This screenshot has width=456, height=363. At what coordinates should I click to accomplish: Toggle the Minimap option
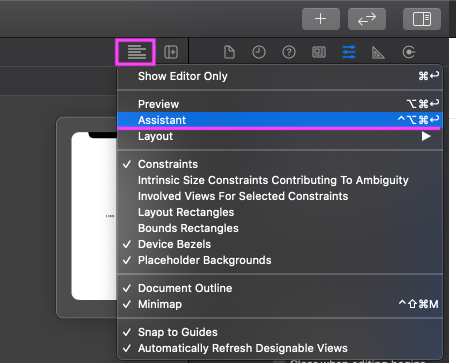[x=280, y=304]
